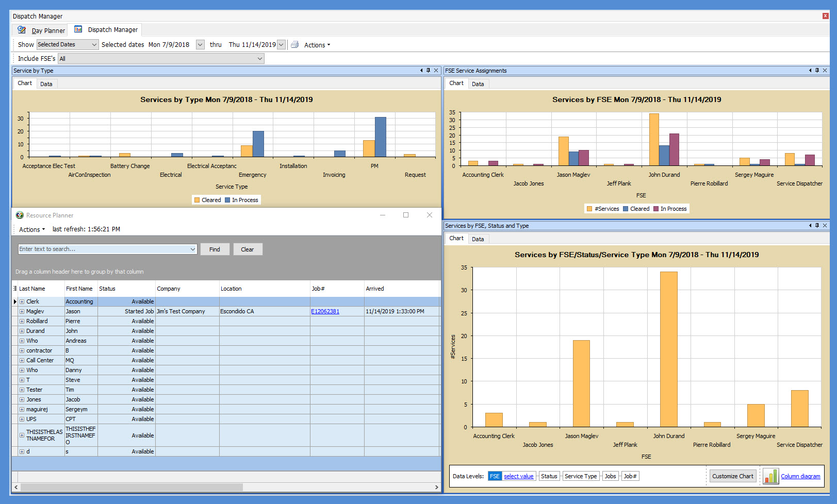Open the Day Planner view
Image resolution: width=837 pixels, height=504 pixels.
point(47,29)
